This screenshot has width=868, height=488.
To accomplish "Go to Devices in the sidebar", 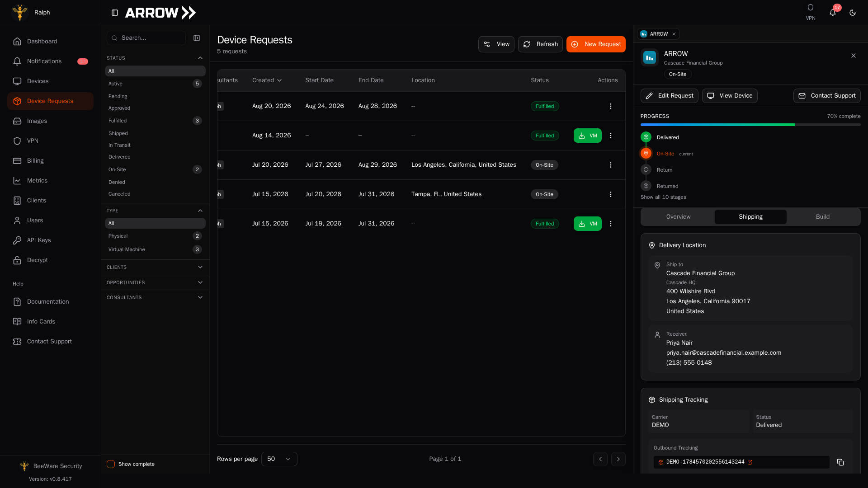I will point(50,81).
